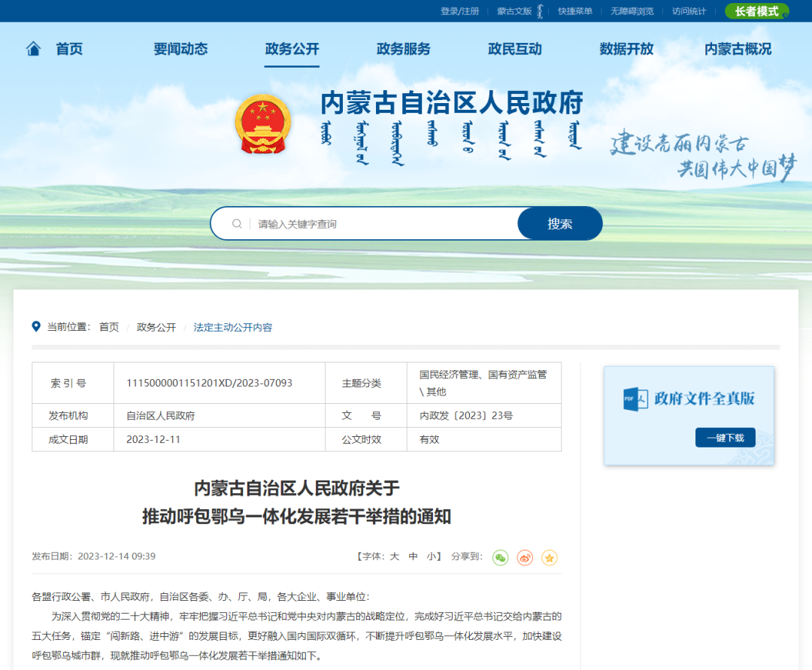Open the 要闻动态 tab
This screenshot has height=670, width=812.
(x=180, y=50)
